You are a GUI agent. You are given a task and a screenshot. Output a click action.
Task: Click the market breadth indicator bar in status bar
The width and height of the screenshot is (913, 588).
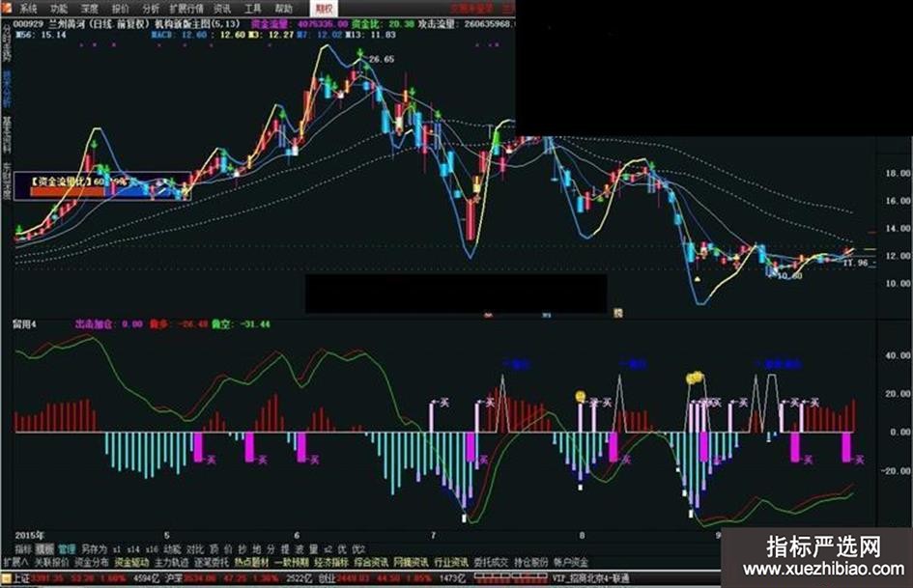[511, 577]
